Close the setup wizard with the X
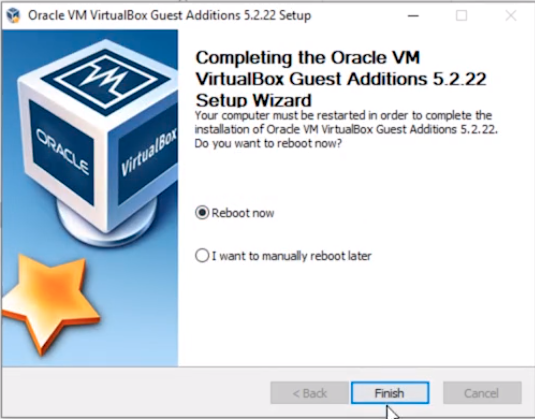Image resolution: width=535 pixels, height=419 pixels. coord(511,15)
